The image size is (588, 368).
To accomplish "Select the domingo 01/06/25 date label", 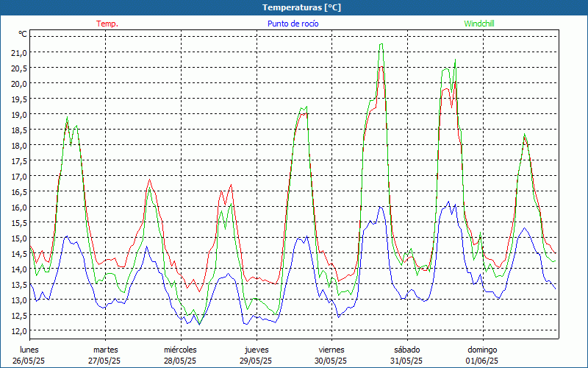I will coord(482,355).
